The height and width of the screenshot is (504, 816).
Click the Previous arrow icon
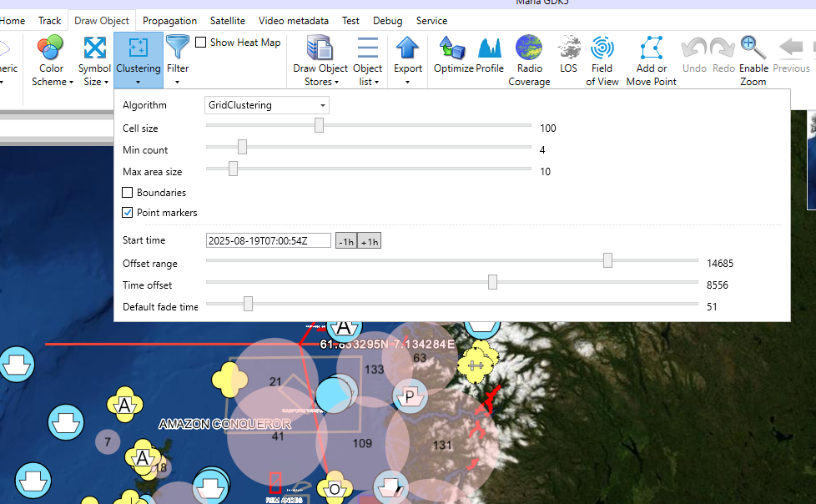click(791, 48)
